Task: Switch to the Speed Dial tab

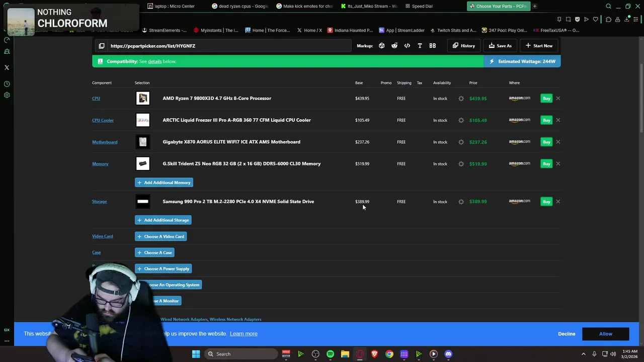Action: [x=419, y=6]
